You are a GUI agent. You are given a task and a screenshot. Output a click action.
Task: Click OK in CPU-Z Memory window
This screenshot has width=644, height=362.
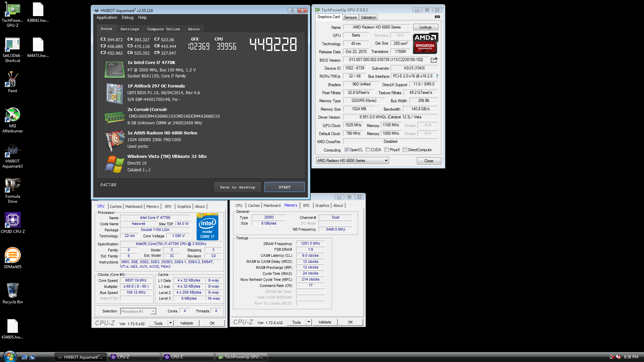pos(350,322)
